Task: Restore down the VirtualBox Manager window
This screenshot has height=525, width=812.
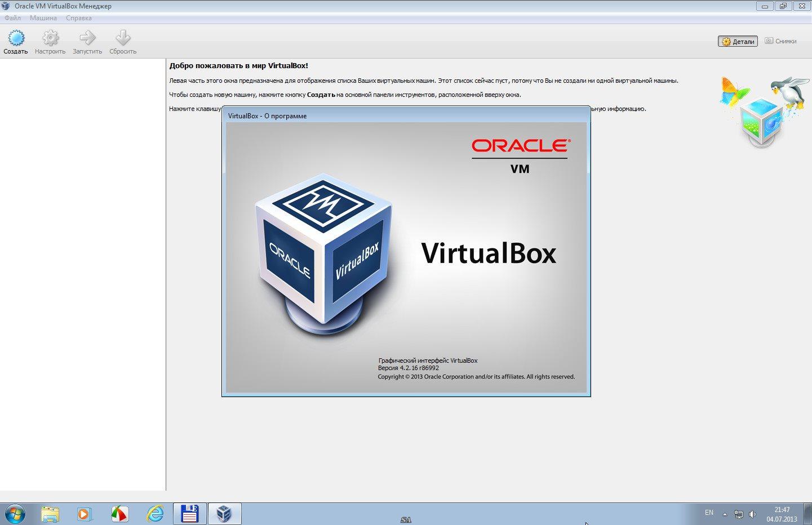Action: coord(783,6)
